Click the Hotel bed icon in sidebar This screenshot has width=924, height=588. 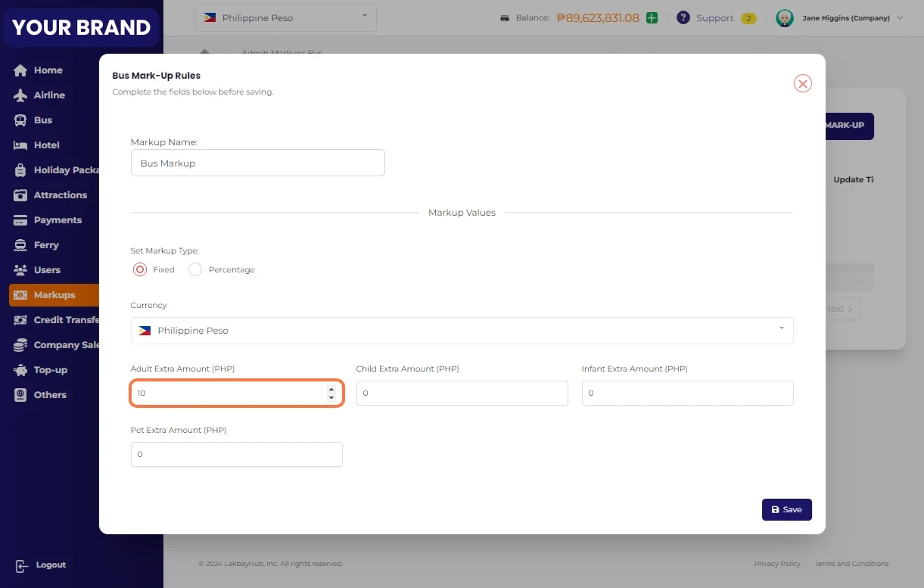20,145
